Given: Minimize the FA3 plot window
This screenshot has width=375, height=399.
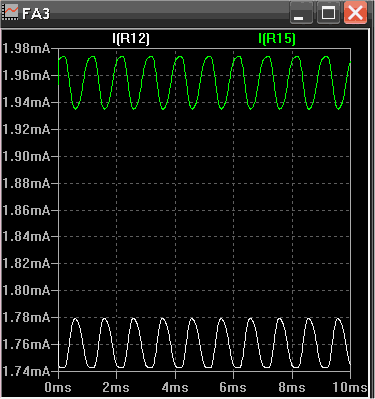Looking at the screenshot, I should point(301,13).
